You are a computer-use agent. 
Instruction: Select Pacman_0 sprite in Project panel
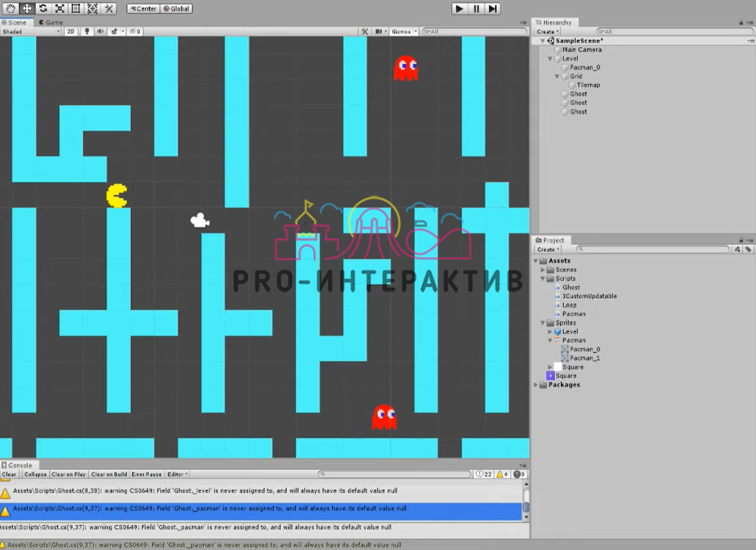point(584,349)
